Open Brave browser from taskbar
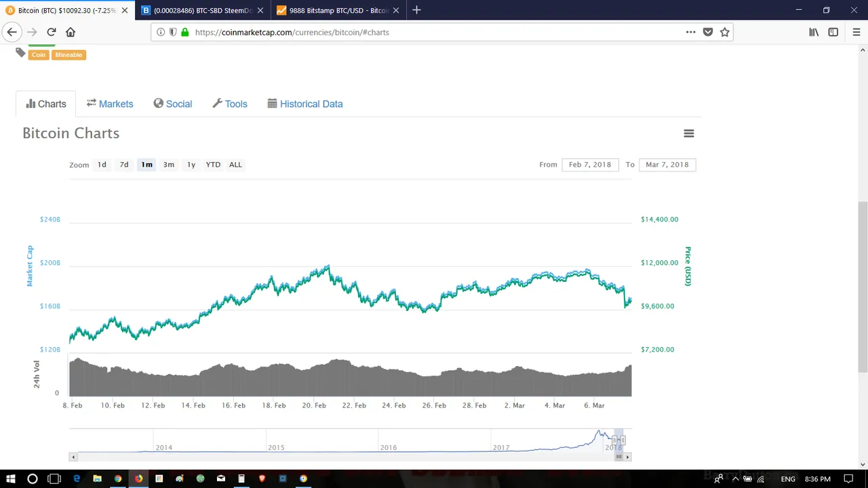The width and height of the screenshot is (868, 488). pos(262,479)
